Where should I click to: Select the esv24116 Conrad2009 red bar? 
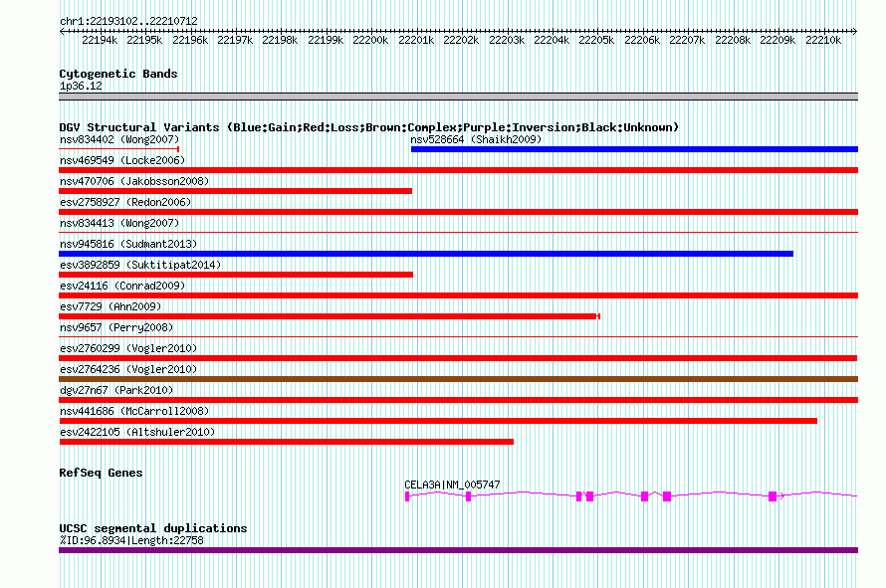[458, 295]
